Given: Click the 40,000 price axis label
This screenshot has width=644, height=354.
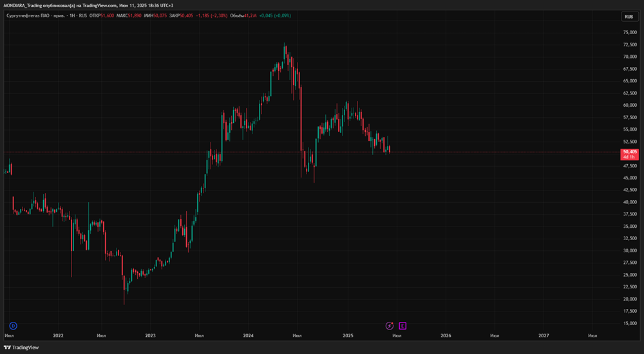Looking at the screenshot, I should click(x=630, y=202).
